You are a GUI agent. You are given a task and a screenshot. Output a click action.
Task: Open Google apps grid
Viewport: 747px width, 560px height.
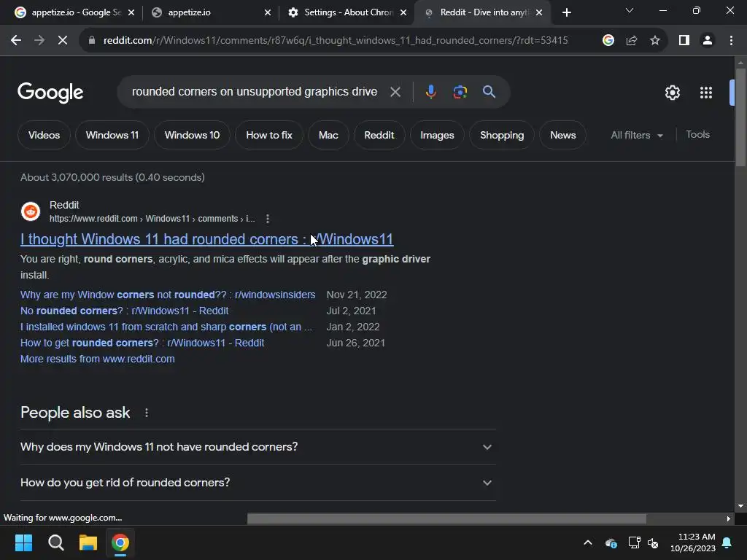coord(706,93)
